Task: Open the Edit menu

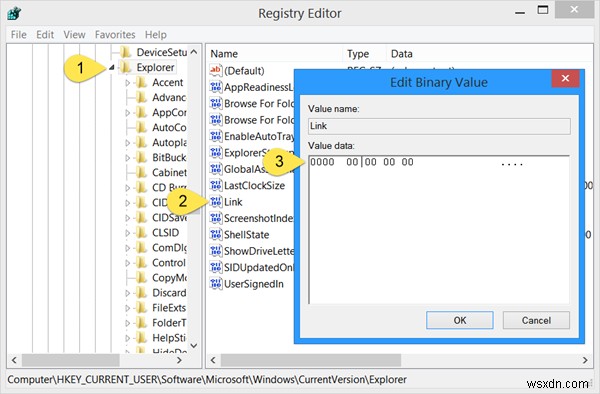Action: click(45, 35)
